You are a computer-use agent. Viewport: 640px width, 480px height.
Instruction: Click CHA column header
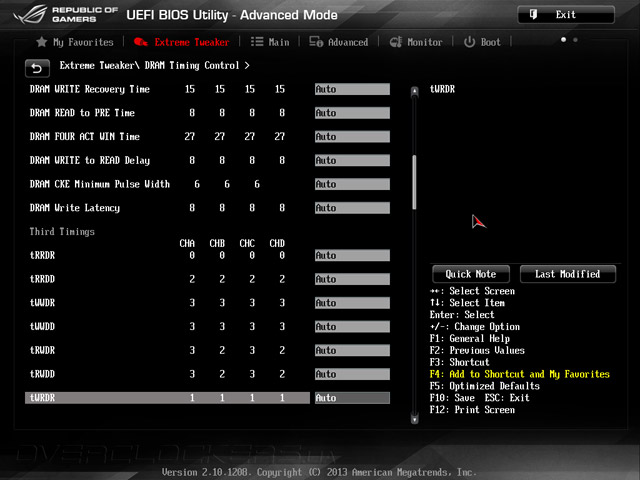187,244
